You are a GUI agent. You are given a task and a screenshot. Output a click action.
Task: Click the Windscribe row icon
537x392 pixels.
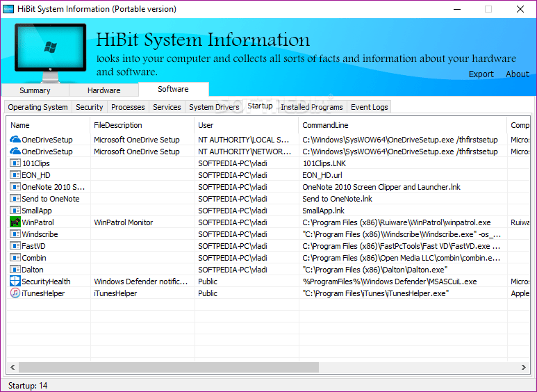tap(15, 234)
